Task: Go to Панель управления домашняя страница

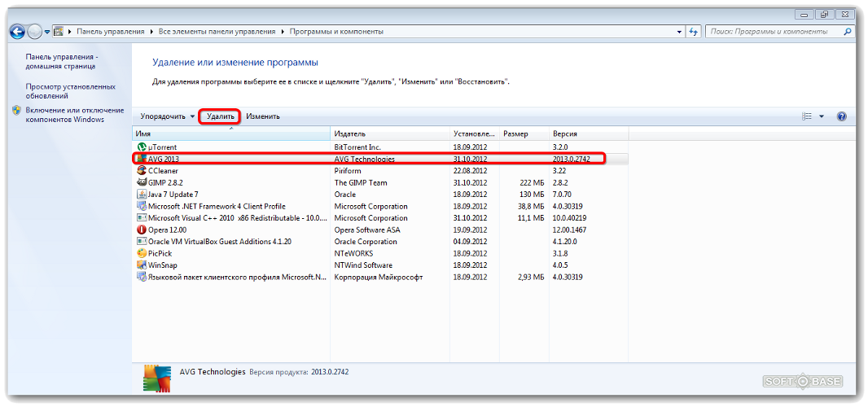Action: click(x=61, y=63)
